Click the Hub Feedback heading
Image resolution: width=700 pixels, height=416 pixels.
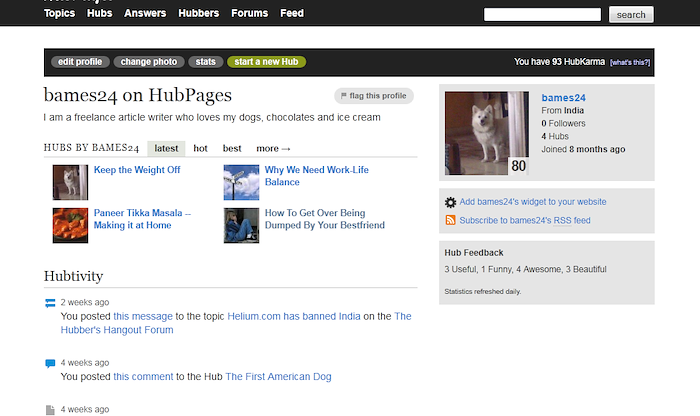tap(474, 253)
